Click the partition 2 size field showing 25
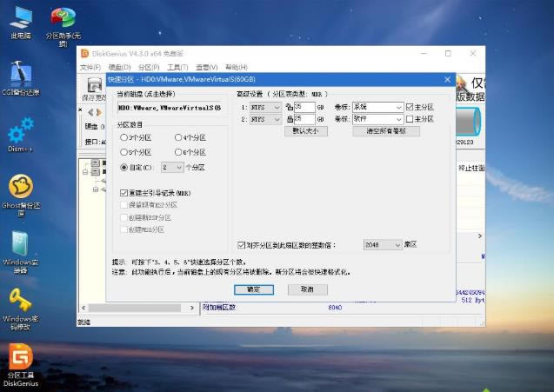 [304, 119]
